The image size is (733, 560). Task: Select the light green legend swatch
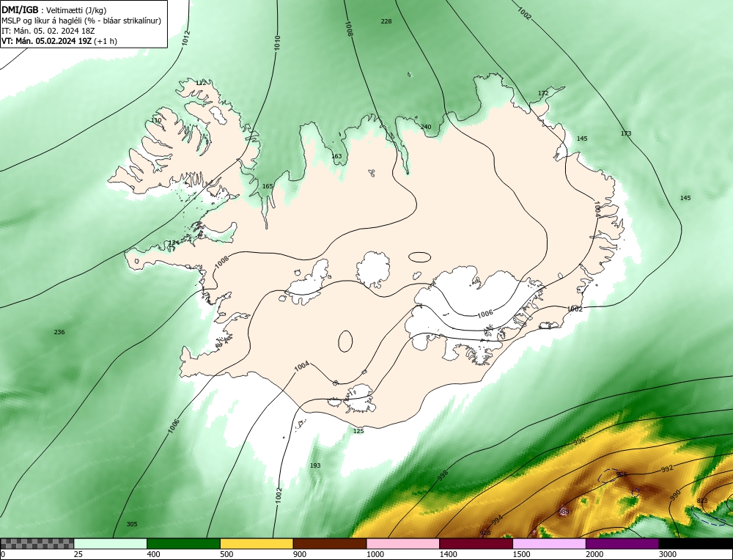(x=111, y=544)
